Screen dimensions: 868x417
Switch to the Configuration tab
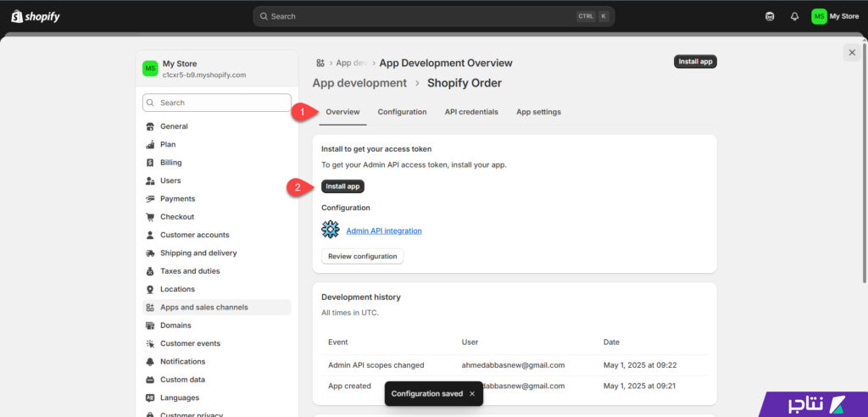click(x=402, y=112)
